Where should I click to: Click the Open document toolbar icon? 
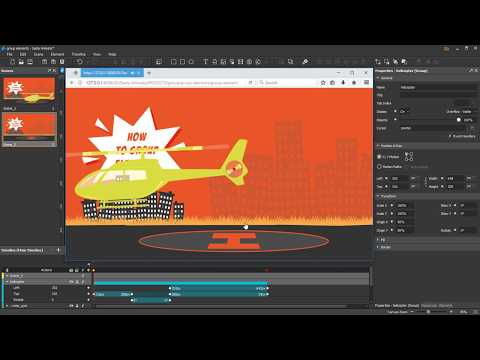click(21, 62)
